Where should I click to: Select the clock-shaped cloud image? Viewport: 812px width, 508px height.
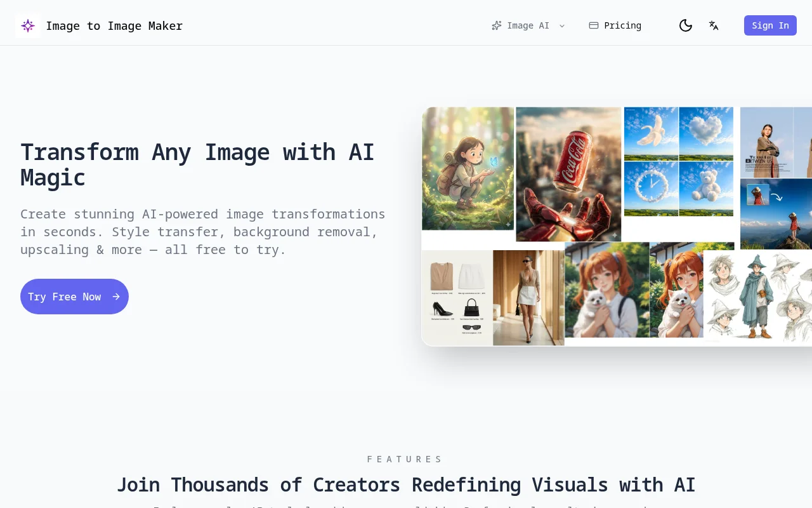651,189
